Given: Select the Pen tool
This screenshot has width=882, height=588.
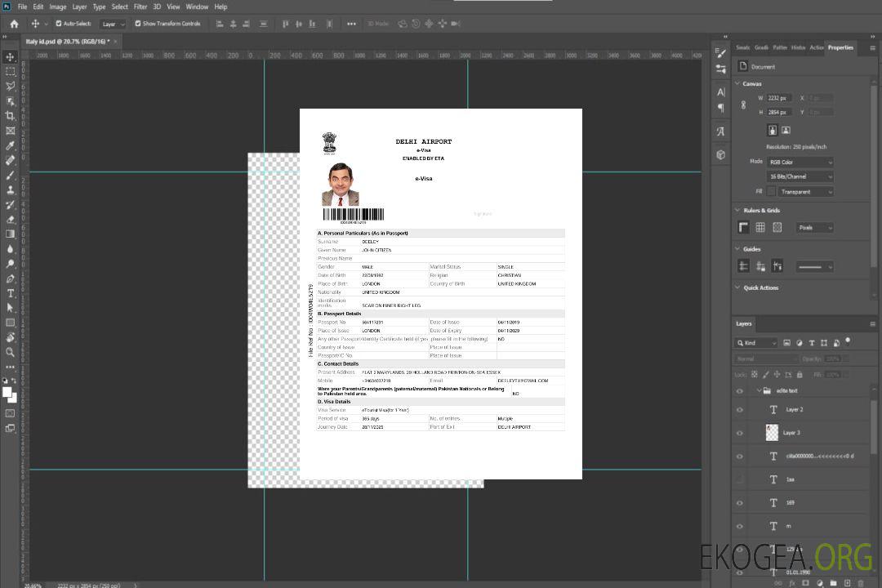Looking at the screenshot, I should pyautogui.click(x=10, y=278).
